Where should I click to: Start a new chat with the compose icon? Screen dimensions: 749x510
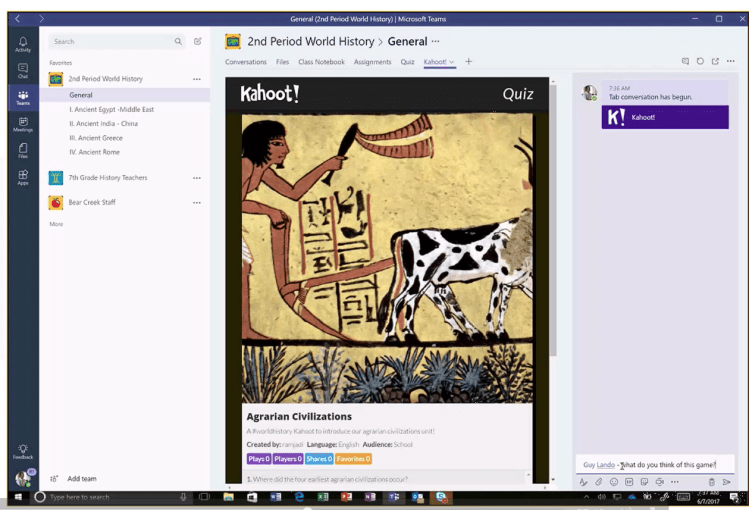coord(198,42)
